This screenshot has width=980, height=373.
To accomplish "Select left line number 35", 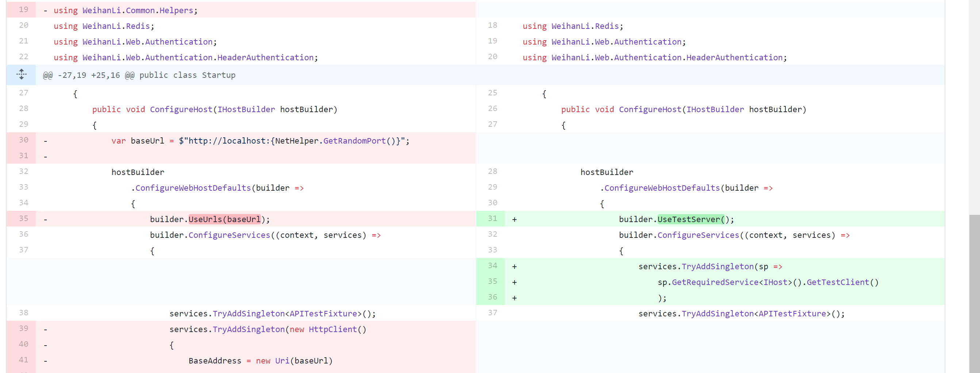I will (24, 218).
